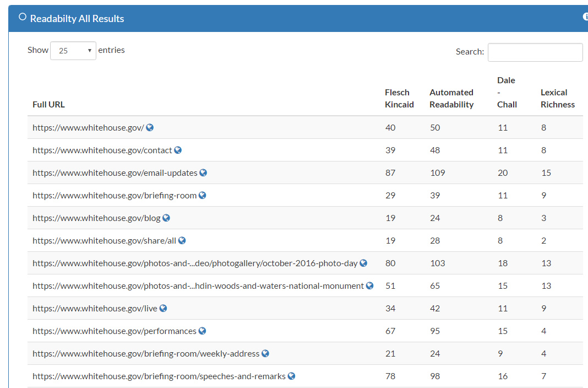Open the Show entries dropdown set to 25
588x388 pixels.
point(73,51)
